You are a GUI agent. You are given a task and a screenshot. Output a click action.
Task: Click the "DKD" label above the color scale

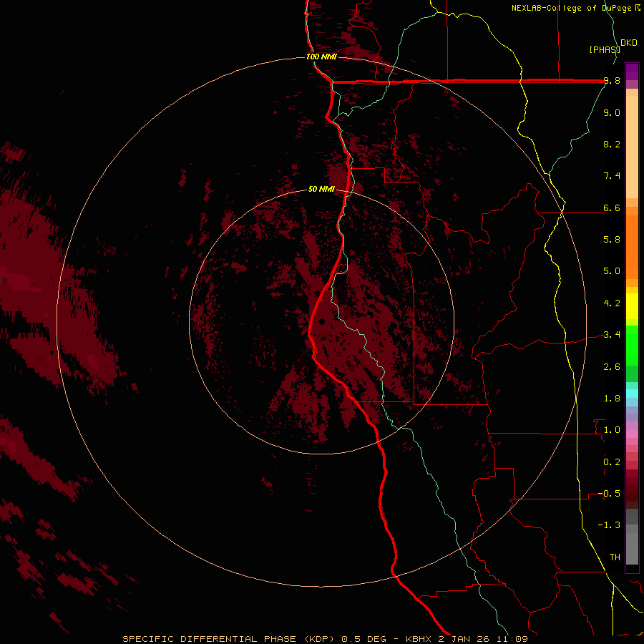(629, 43)
